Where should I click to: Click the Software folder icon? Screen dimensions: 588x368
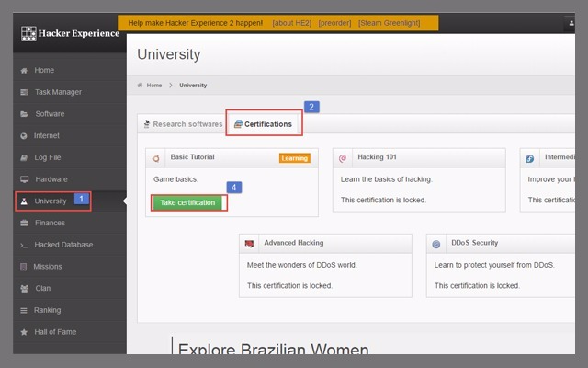[x=24, y=114]
